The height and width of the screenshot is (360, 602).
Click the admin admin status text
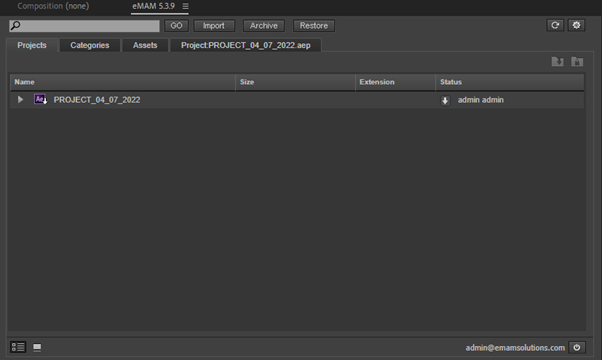point(481,100)
